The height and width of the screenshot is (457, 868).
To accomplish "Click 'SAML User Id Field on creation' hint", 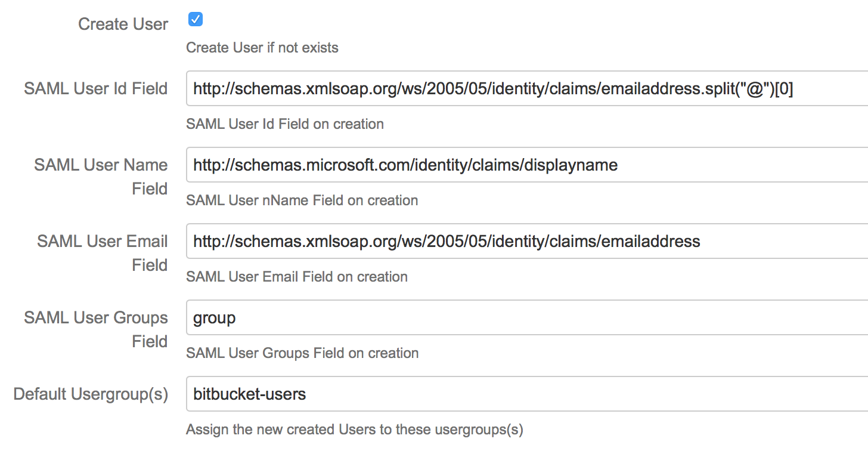I will pyautogui.click(x=285, y=124).
